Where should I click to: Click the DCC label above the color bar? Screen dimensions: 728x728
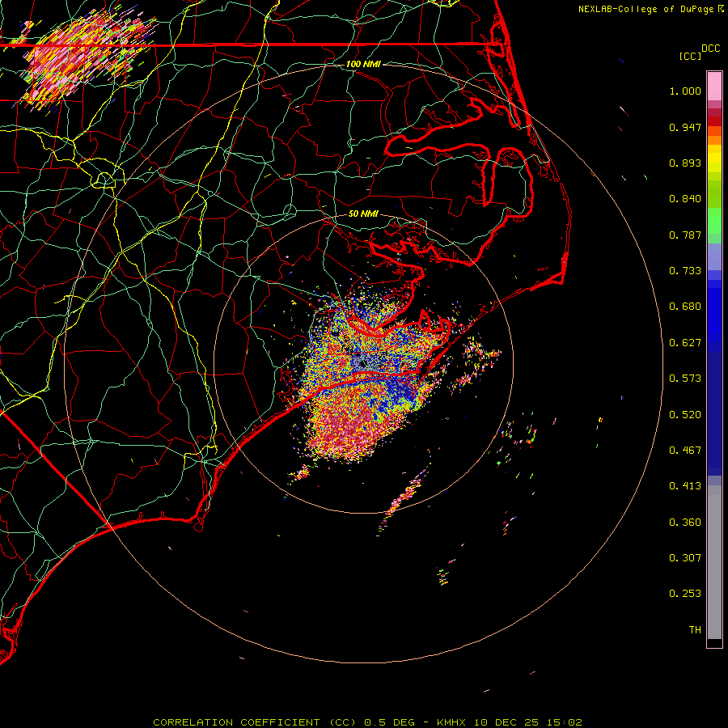tap(711, 49)
